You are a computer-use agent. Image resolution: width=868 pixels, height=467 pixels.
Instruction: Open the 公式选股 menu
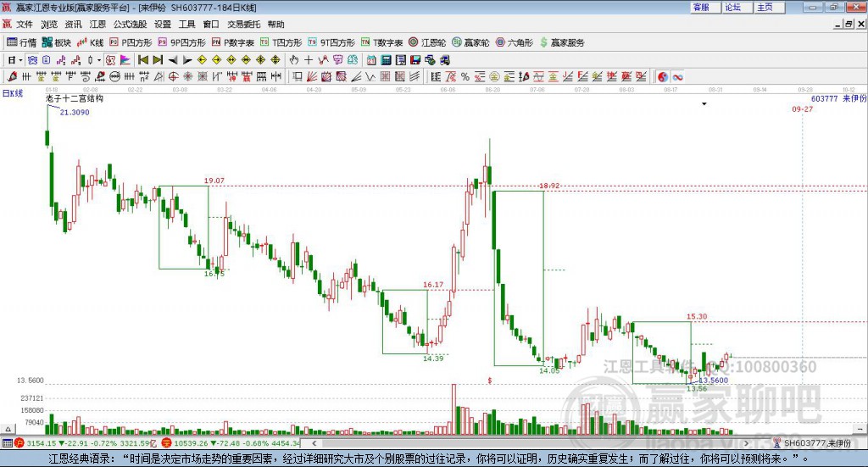click(x=130, y=25)
